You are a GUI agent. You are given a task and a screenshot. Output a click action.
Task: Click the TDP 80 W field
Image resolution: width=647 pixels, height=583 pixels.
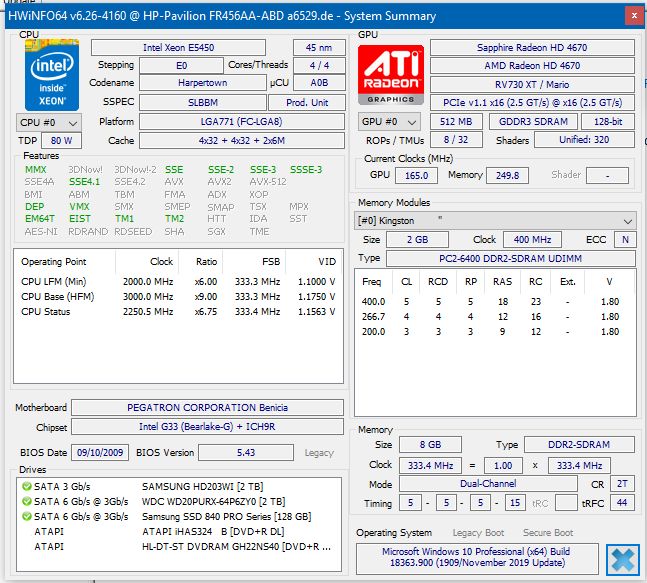point(61,141)
